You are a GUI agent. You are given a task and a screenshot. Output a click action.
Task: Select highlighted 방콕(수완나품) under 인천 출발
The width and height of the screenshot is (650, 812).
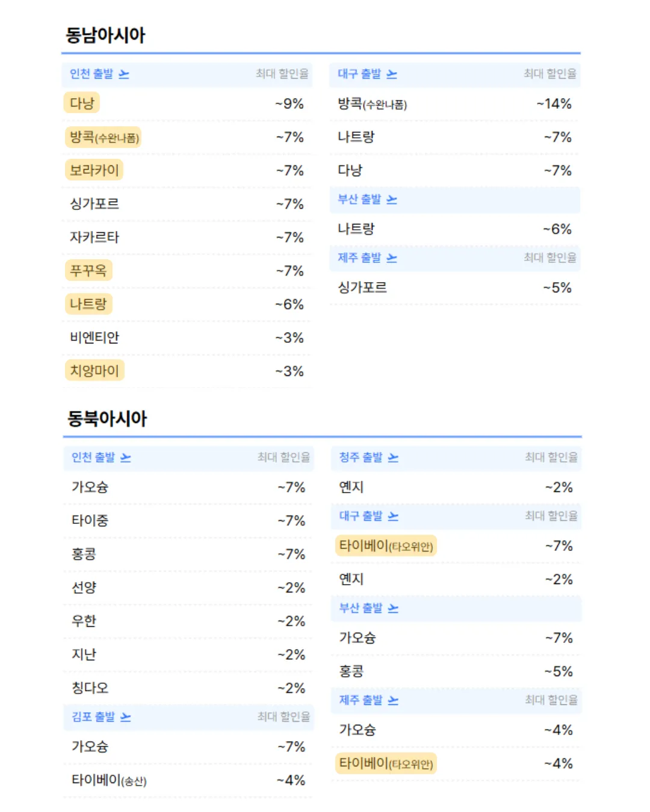104,137
